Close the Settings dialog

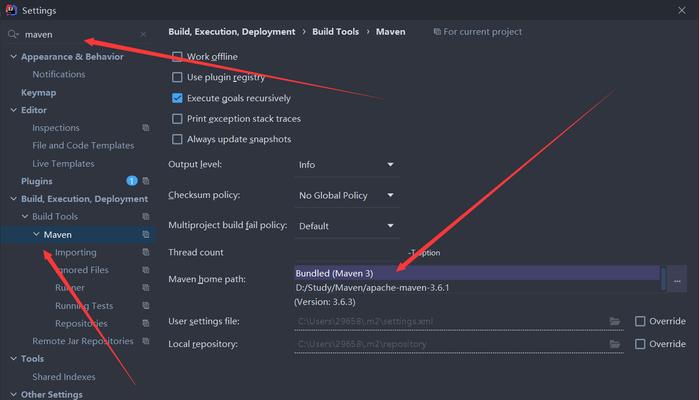[x=682, y=10]
